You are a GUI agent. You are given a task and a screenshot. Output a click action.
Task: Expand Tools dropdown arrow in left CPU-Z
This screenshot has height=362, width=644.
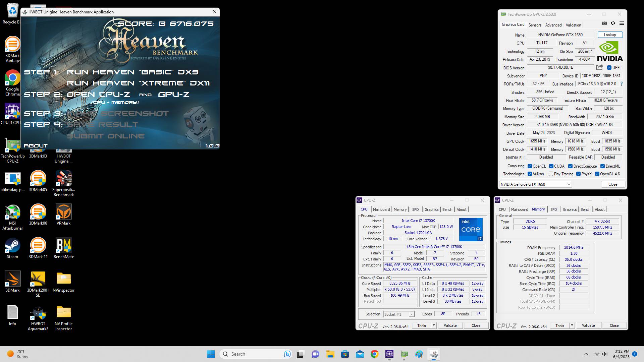[433, 325]
